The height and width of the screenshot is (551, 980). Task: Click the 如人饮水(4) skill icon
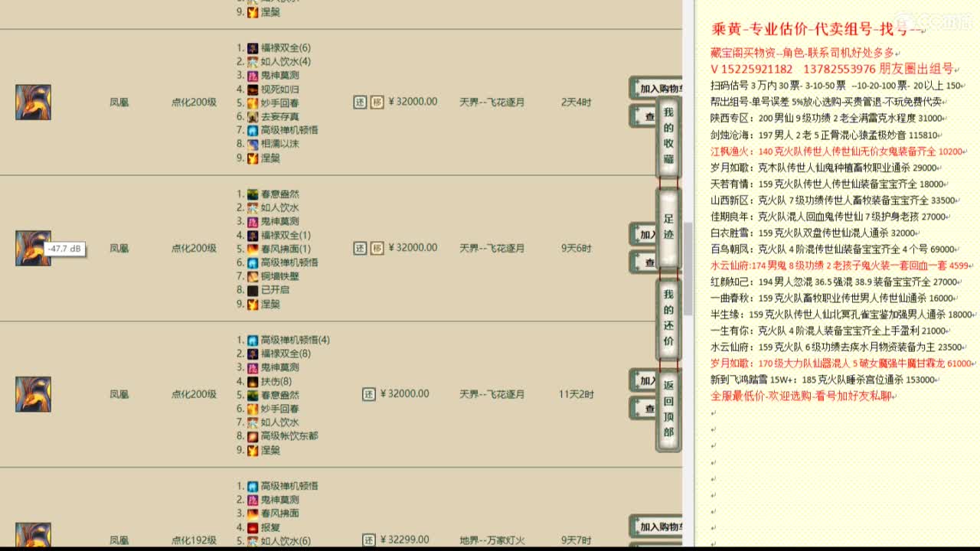(253, 61)
